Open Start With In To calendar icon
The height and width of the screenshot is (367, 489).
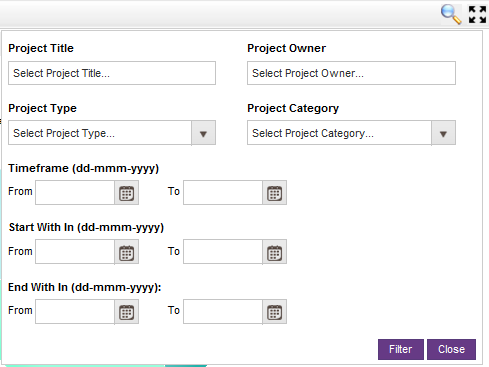[275, 252]
